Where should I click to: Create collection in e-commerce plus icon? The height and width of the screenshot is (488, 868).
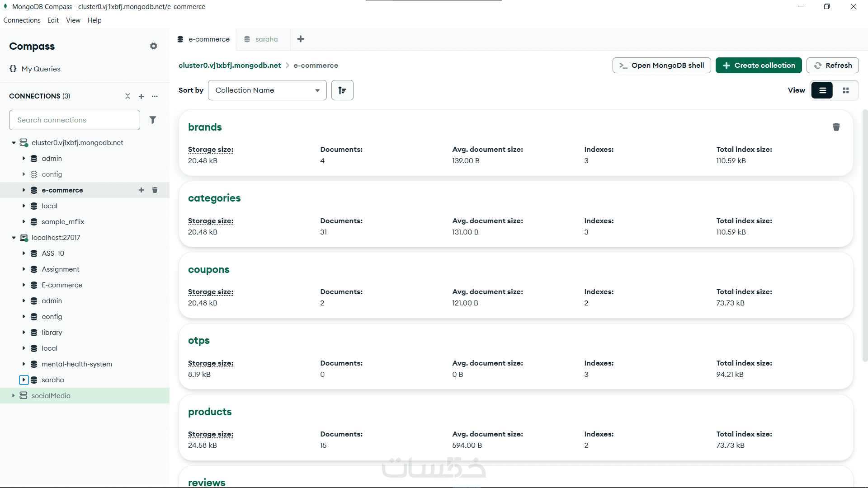click(x=141, y=190)
